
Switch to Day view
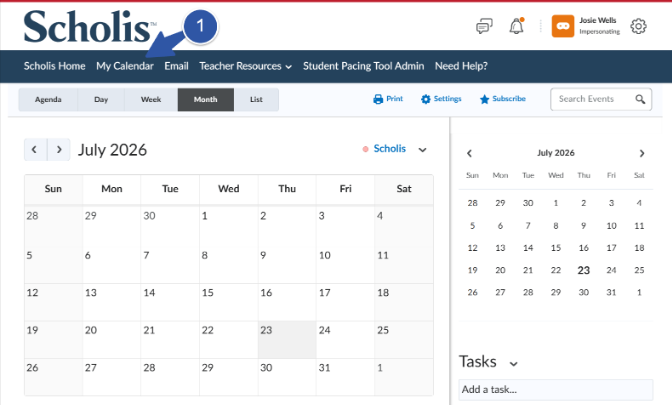coord(101,99)
